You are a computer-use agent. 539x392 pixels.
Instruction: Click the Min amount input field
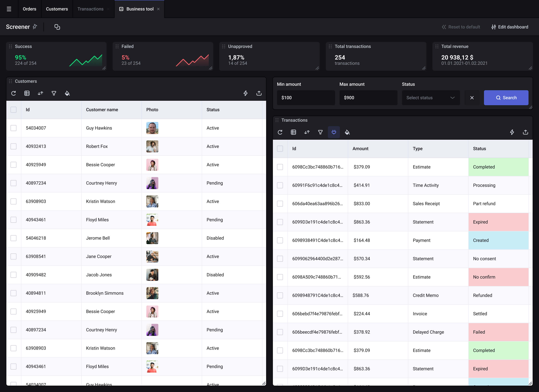(306, 98)
